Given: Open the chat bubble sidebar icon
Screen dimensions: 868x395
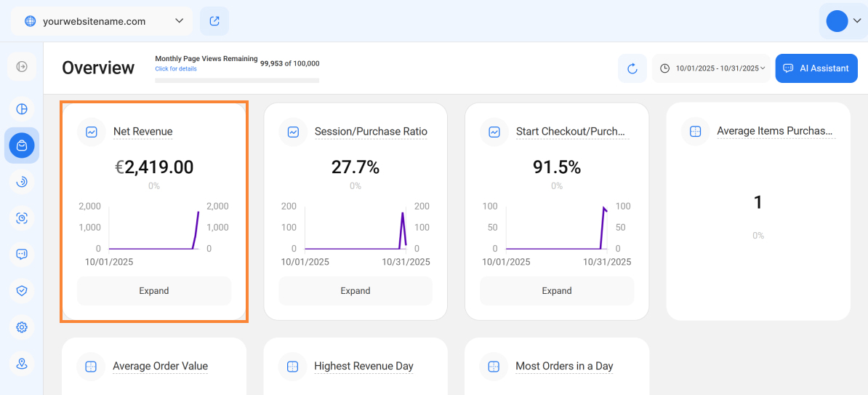Looking at the screenshot, I should click(22, 254).
